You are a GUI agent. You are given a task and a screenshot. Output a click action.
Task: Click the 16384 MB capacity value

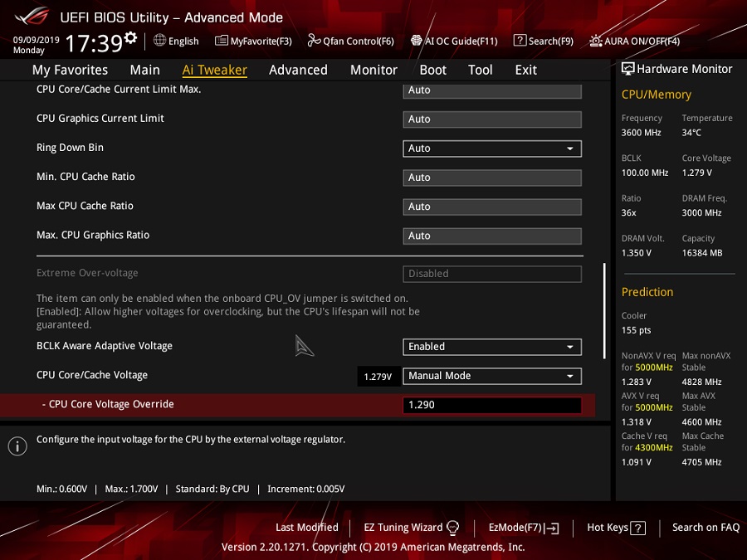[x=701, y=253]
